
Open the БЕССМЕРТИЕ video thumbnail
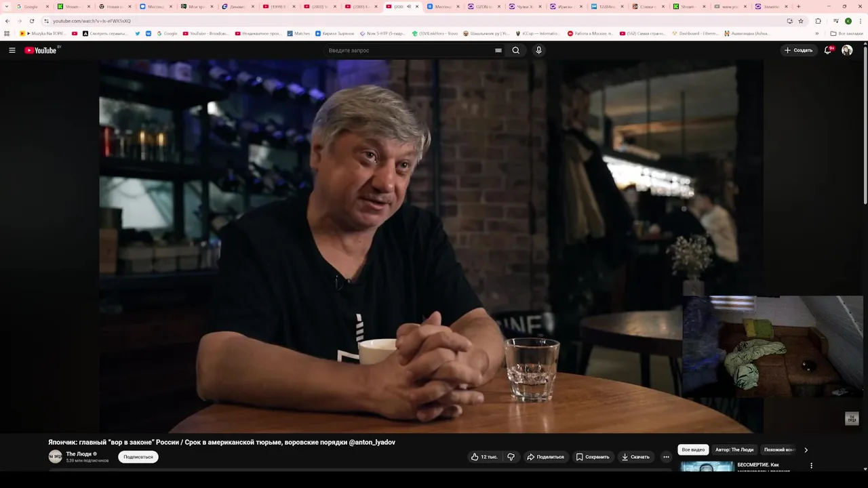pyautogui.click(x=707, y=466)
